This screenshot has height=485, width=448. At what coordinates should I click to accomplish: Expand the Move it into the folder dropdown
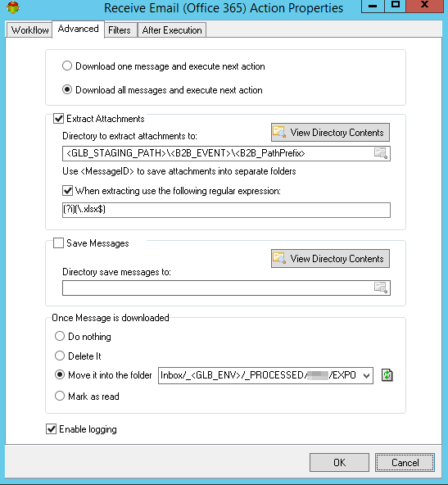[366, 375]
